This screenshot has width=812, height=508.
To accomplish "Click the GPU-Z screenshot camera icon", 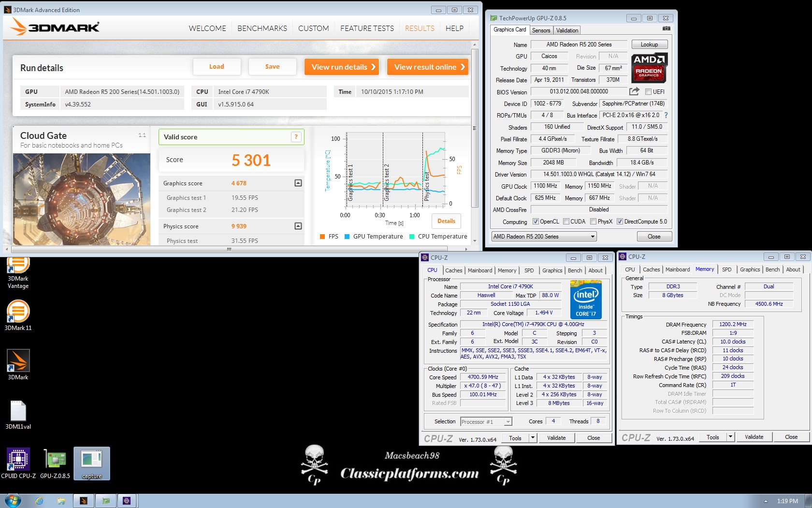I will click(667, 29).
